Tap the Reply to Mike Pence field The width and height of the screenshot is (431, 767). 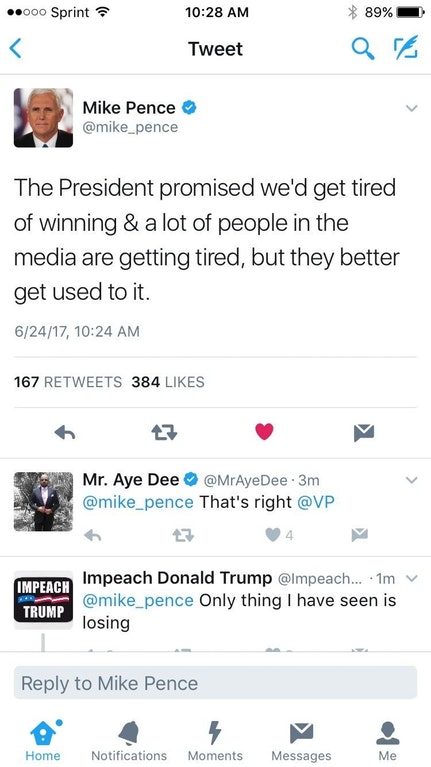point(215,683)
